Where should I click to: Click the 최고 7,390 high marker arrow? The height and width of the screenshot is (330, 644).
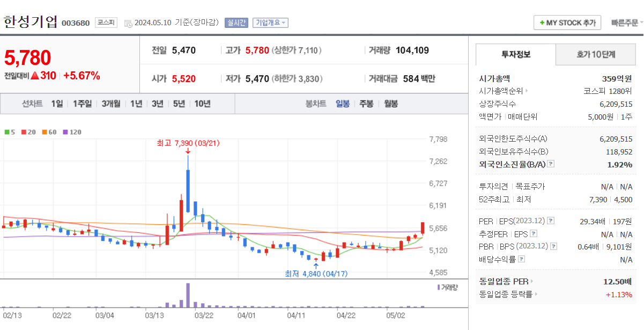pyautogui.click(x=188, y=151)
